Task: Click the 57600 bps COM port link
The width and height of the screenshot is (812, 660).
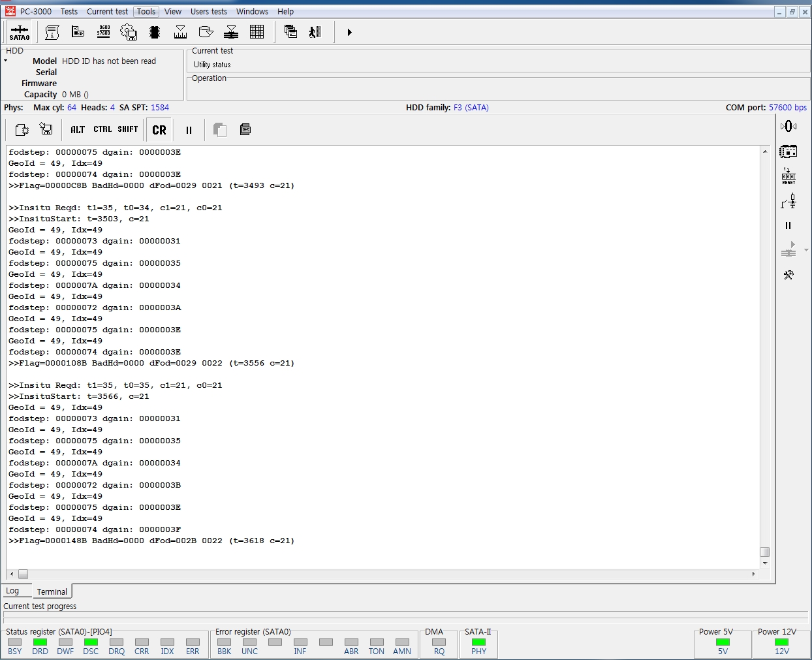Action: 787,108
